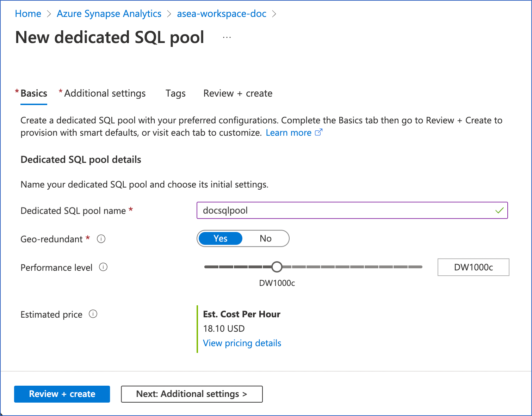
Task: Click the Performance level slider handle
Action: point(277,267)
